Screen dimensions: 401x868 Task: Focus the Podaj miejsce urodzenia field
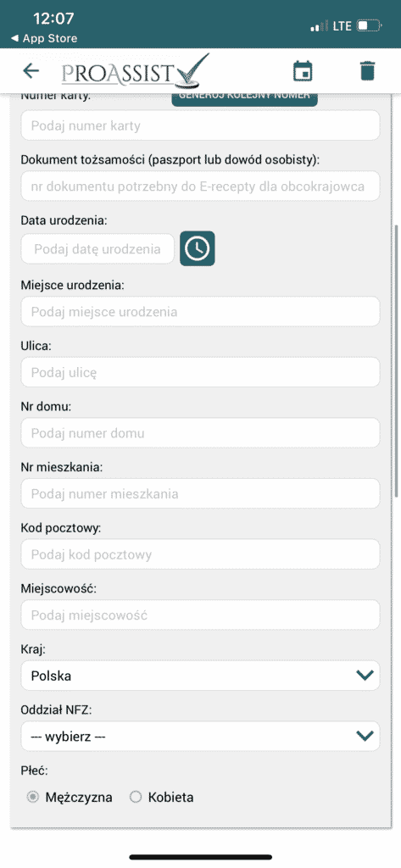pyautogui.click(x=200, y=312)
